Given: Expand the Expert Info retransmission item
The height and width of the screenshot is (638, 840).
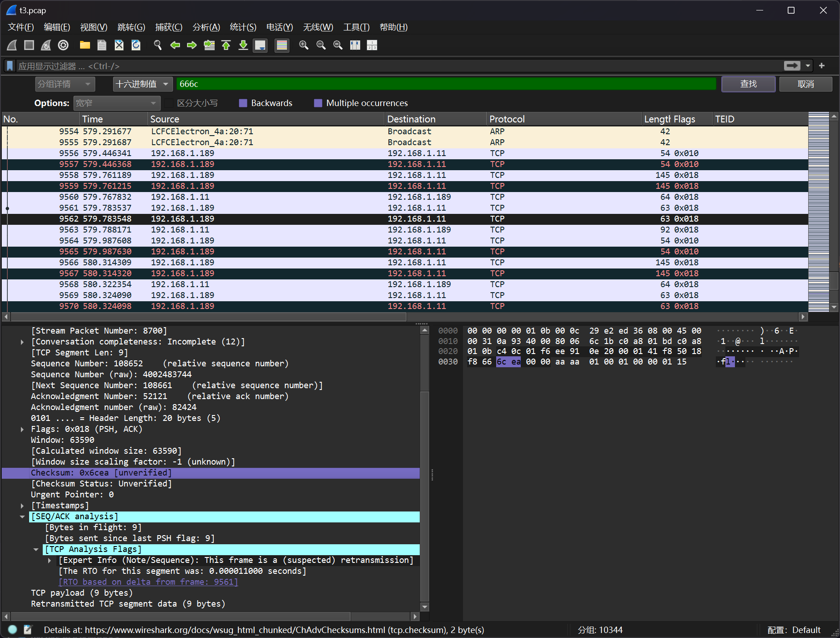Looking at the screenshot, I should pyautogui.click(x=49, y=560).
